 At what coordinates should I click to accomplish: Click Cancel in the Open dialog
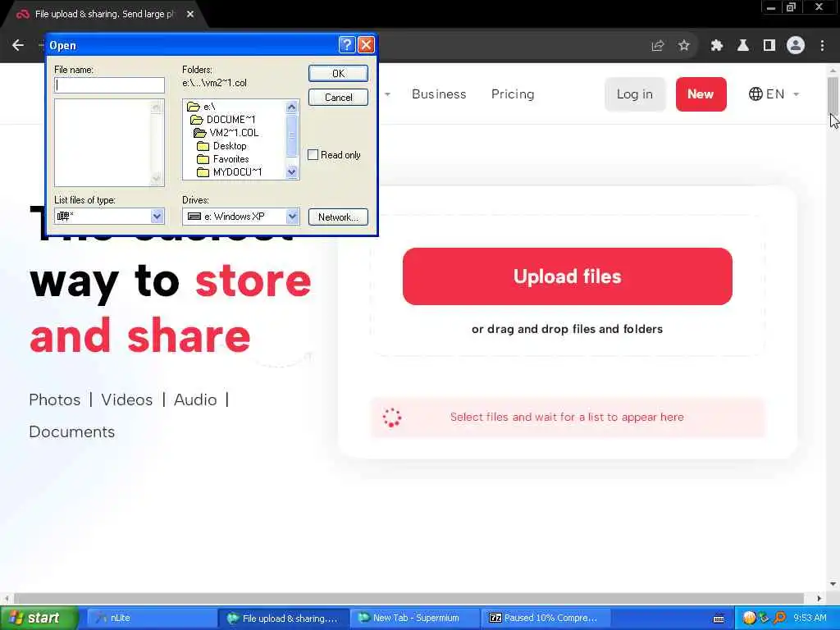pyautogui.click(x=338, y=97)
